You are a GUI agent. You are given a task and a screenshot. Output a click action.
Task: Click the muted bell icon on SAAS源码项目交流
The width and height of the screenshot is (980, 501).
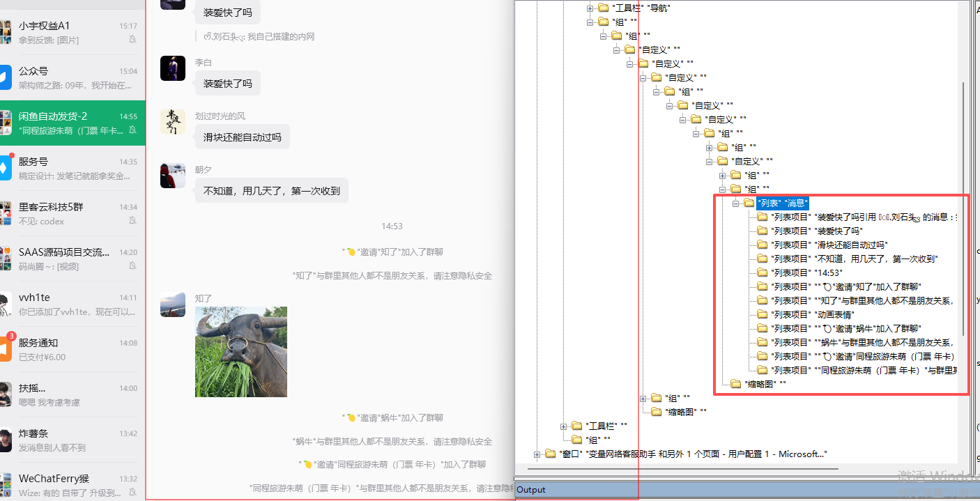click(132, 266)
